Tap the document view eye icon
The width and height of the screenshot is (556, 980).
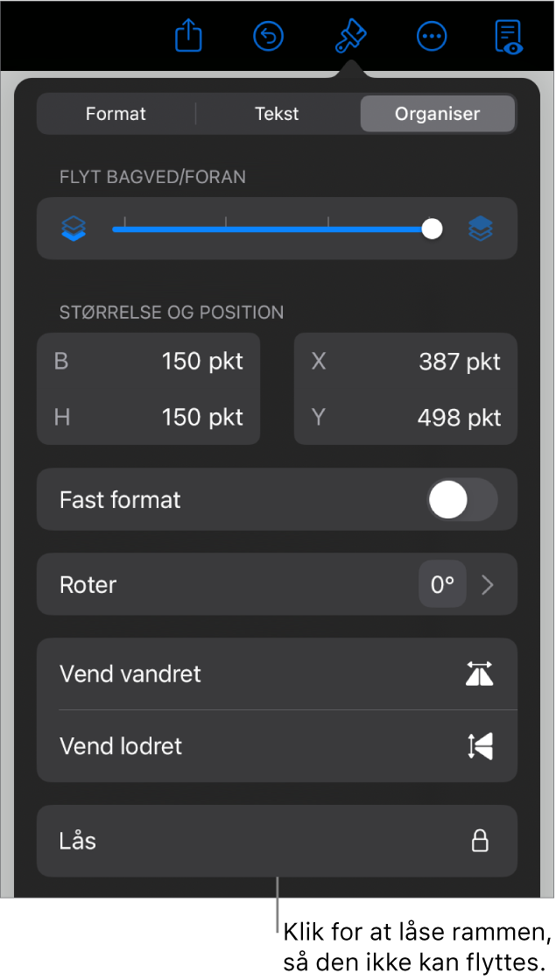click(x=509, y=37)
